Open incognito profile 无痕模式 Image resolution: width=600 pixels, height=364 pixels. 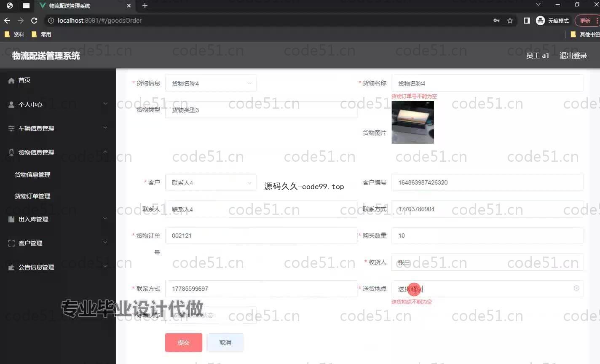552,21
